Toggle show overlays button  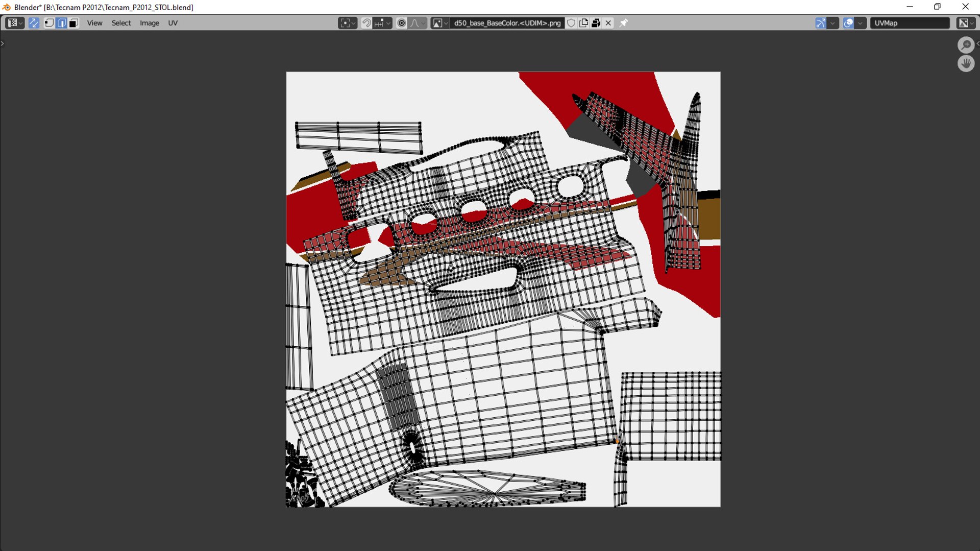pos(848,23)
